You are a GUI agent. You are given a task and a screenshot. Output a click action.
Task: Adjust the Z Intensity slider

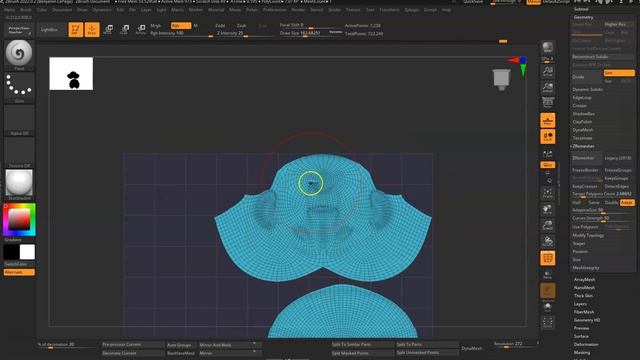click(244, 33)
